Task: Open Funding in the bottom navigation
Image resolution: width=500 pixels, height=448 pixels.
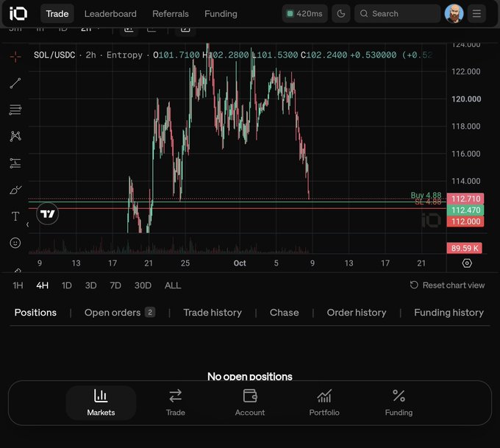Action: coord(399,402)
